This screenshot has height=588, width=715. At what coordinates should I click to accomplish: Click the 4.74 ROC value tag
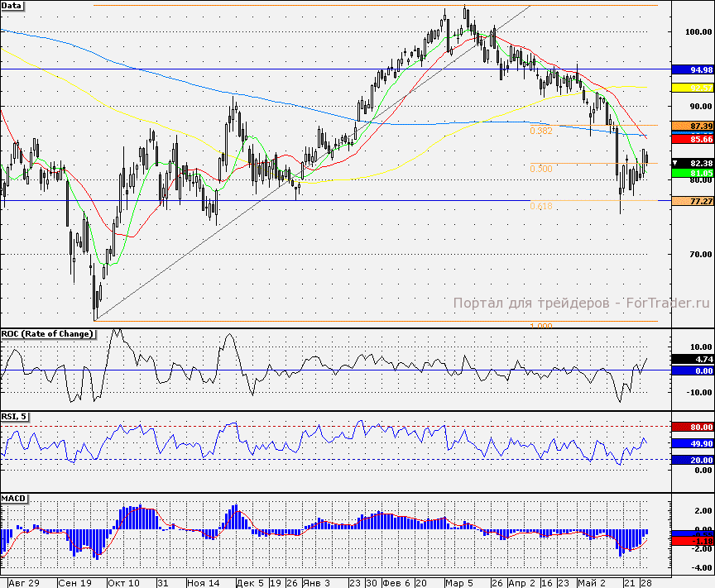[x=692, y=360]
